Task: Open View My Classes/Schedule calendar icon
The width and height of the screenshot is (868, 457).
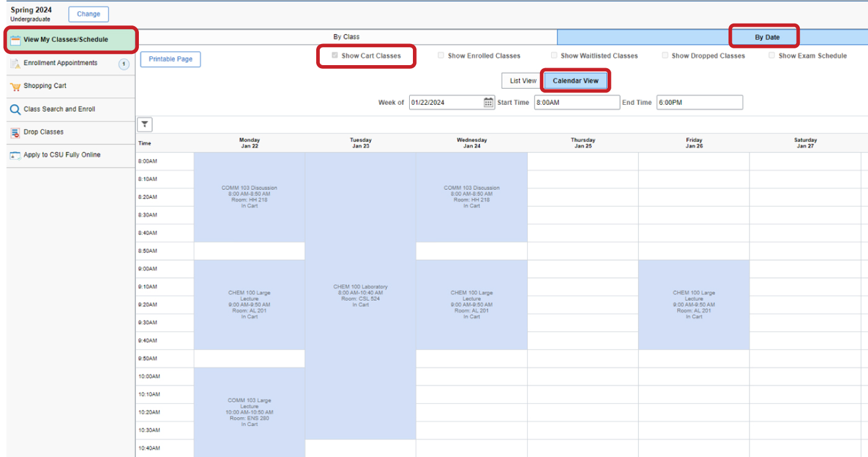Action: pyautogui.click(x=15, y=40)
